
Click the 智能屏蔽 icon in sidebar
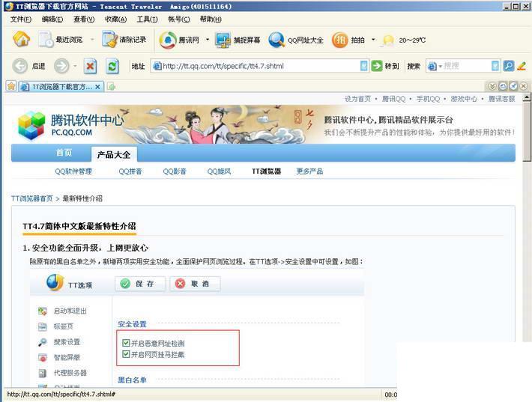(43, 357)
